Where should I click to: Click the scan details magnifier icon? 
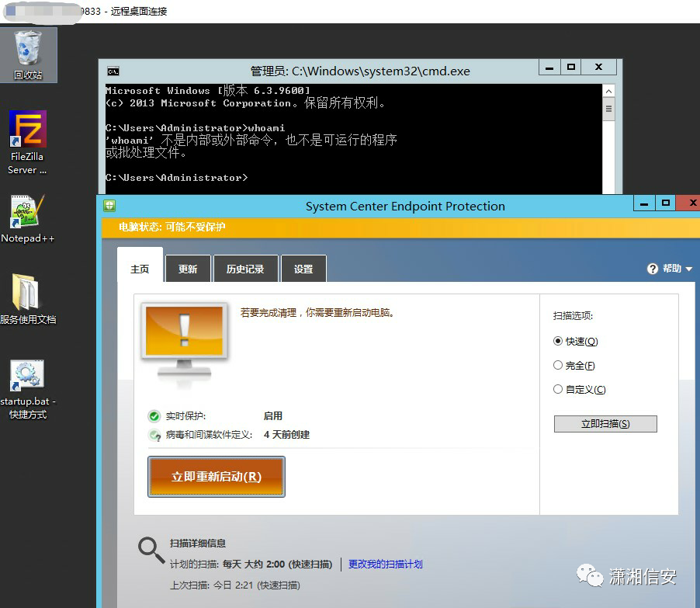click(x=151, y=550)
